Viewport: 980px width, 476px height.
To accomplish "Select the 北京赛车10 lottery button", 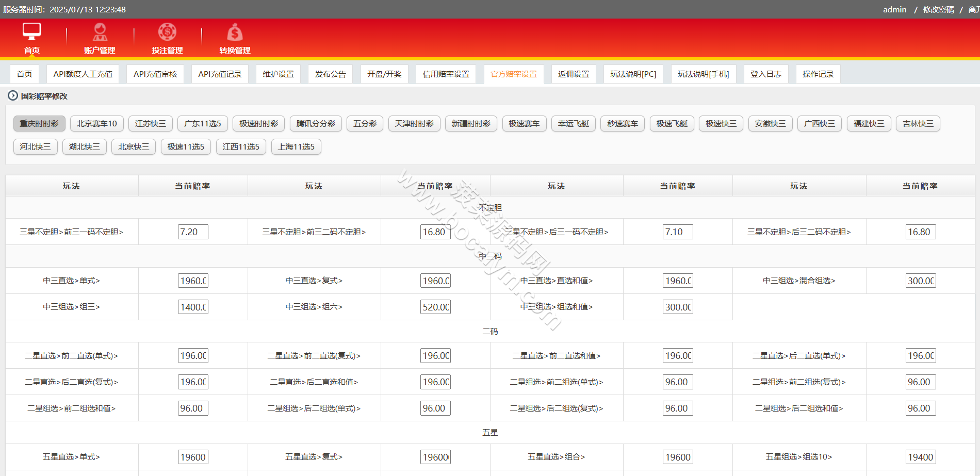I will click(x=97, y=123).
